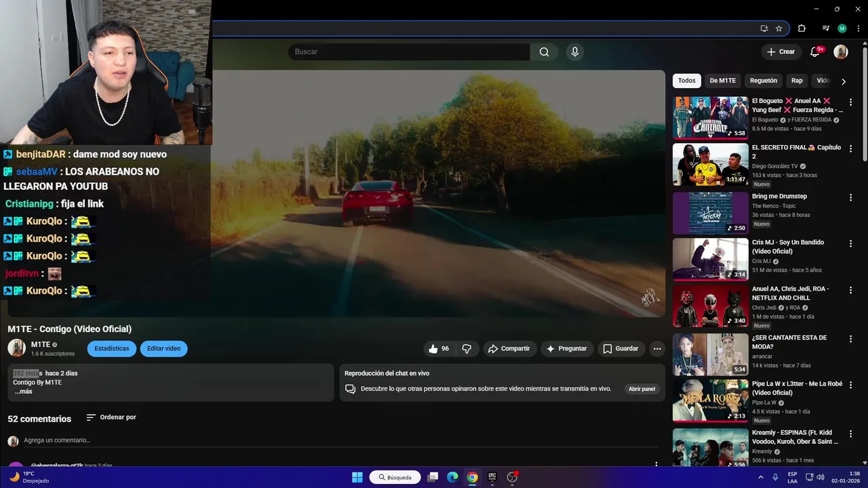Viewport: 868px width, 488px height.
Task: Open NETFLIX AND CHILL video title
Action: 791,293
